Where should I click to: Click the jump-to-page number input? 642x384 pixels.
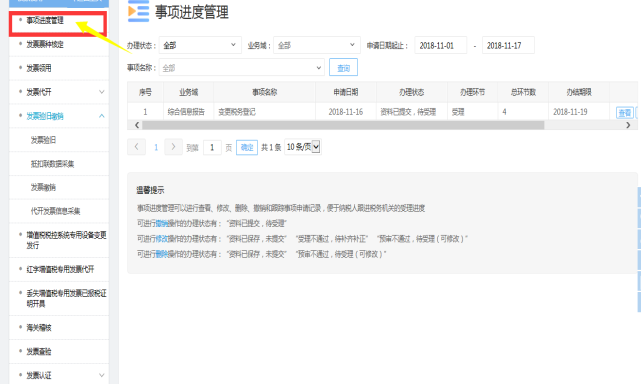point(212,147)
